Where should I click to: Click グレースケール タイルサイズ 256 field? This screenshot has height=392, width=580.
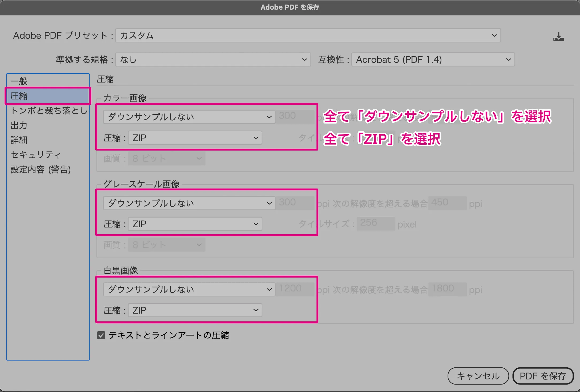coord(376,224)
